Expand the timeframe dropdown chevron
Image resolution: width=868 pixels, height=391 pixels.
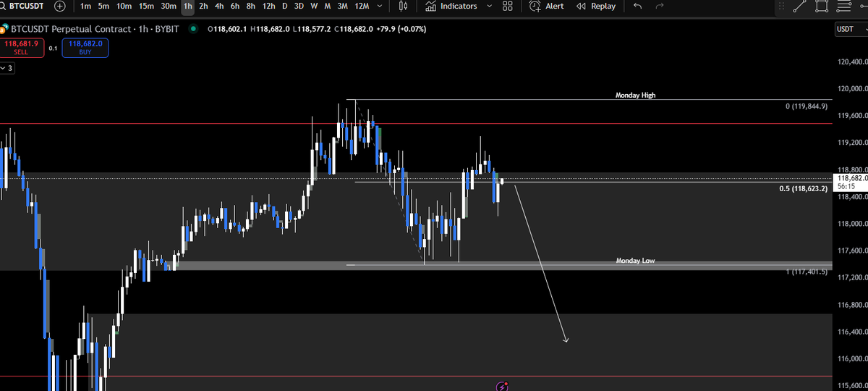point(380,6)
